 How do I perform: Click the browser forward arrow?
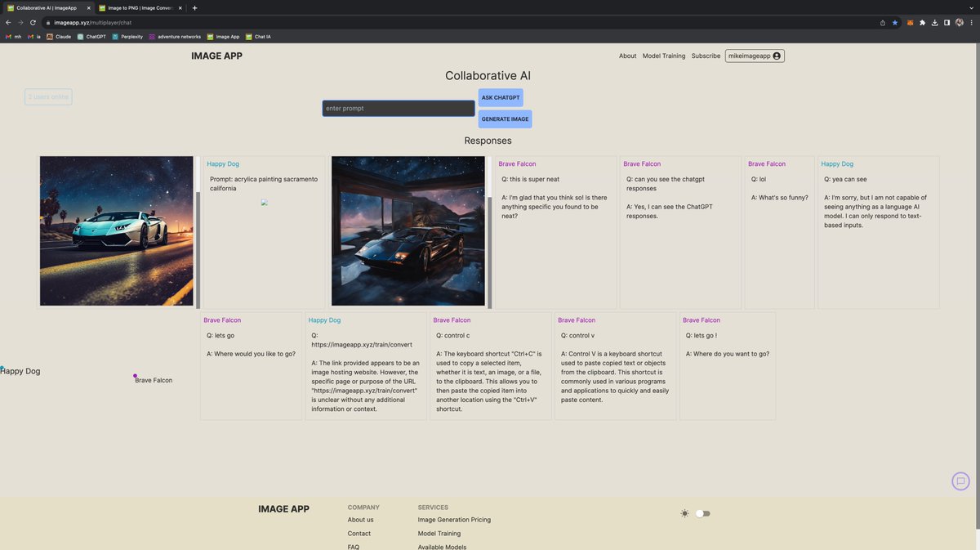[20, 23]
